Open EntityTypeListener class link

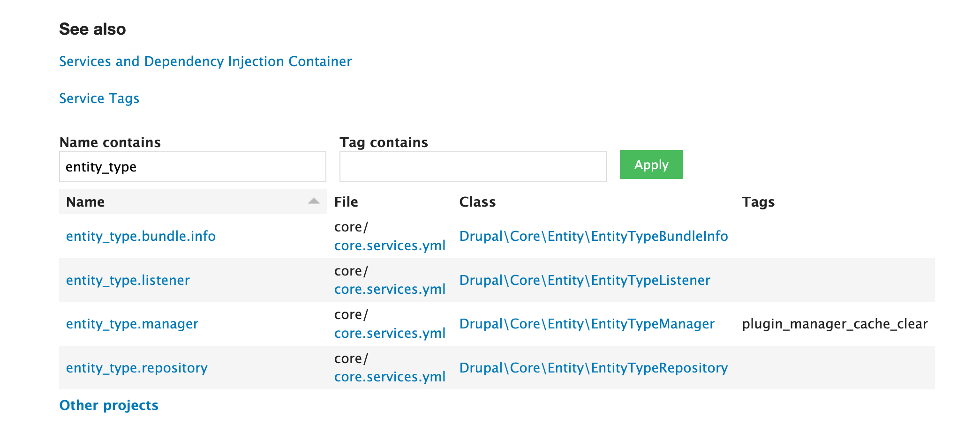[x=585, y=280]
